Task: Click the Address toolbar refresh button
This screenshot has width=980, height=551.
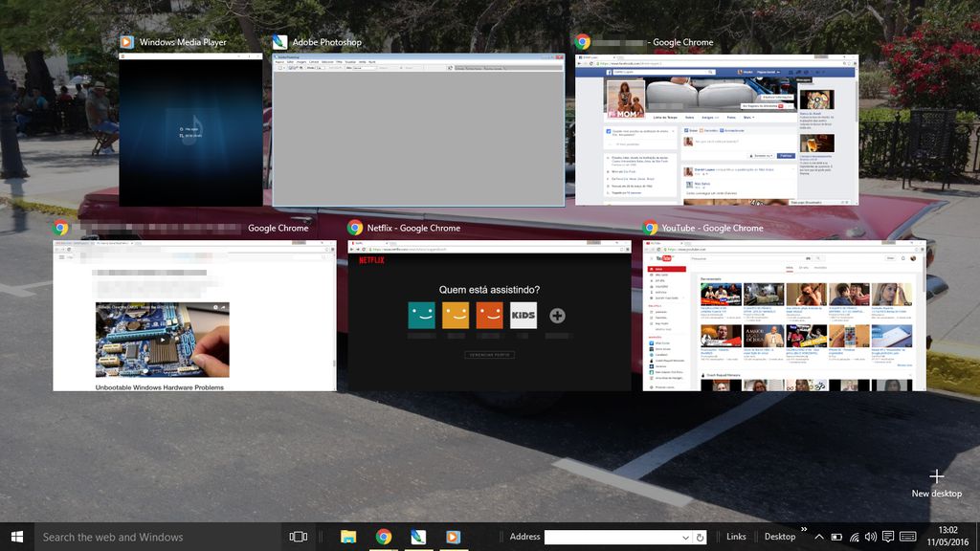Action: pyautogui.click(x=700, y=538)
